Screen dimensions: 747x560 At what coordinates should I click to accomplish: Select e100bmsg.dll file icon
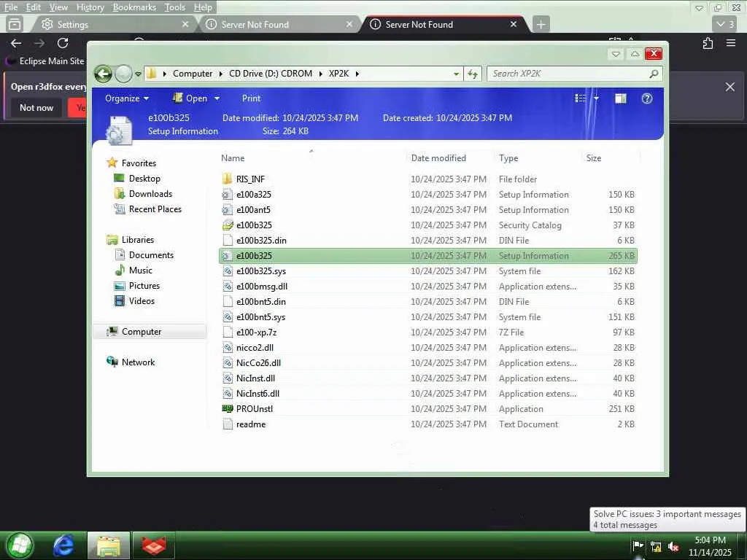[228, 286]
